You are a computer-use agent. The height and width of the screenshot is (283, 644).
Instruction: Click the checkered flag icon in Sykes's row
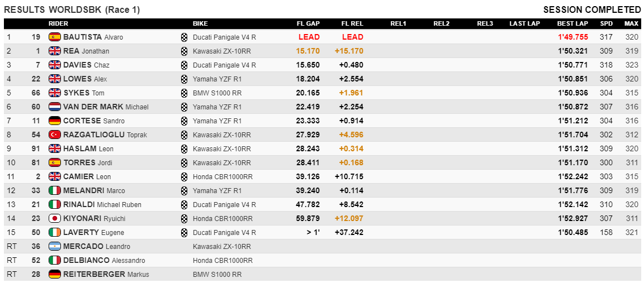184,93
